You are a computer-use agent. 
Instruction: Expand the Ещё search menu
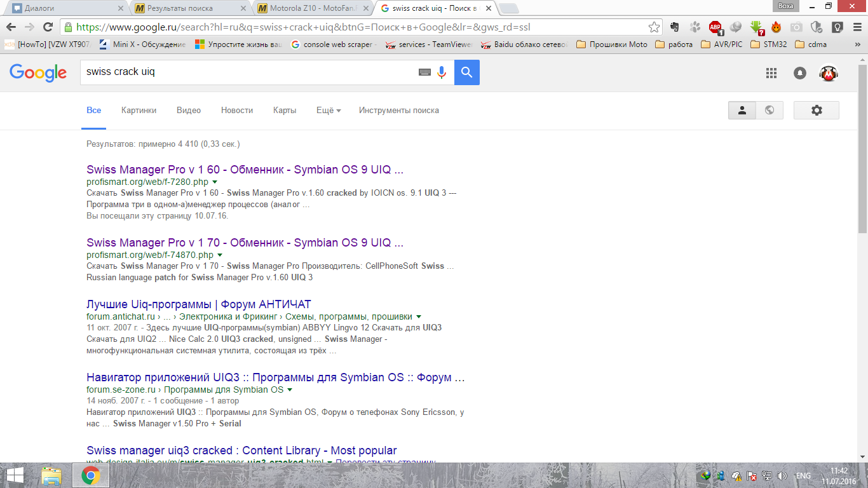329,111
